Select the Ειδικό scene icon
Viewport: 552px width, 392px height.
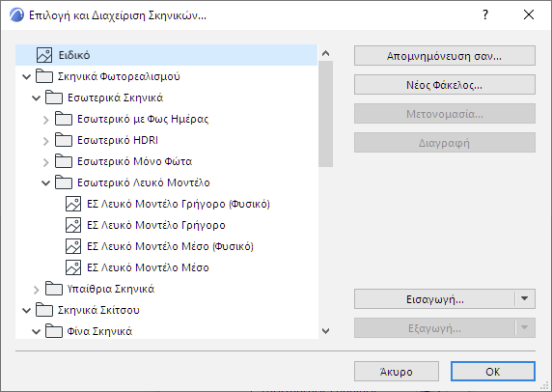(44, 55)
